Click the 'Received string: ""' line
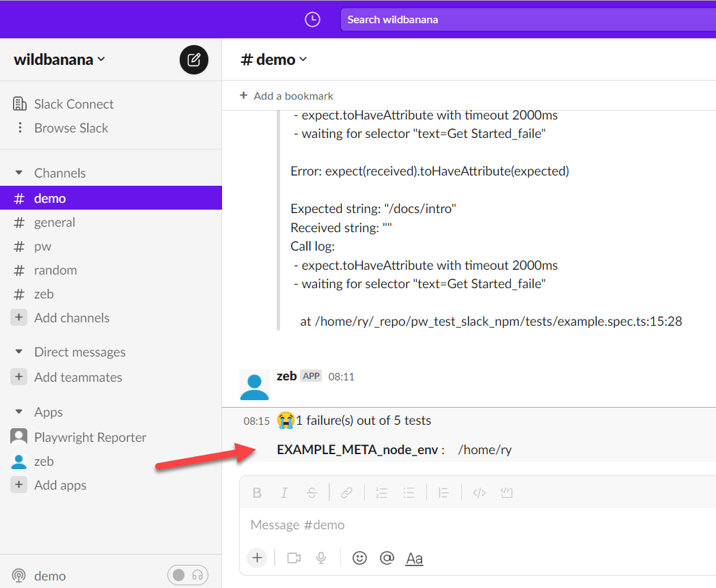Viewport: 716px width, 588px height. click(x=341, y=227)
